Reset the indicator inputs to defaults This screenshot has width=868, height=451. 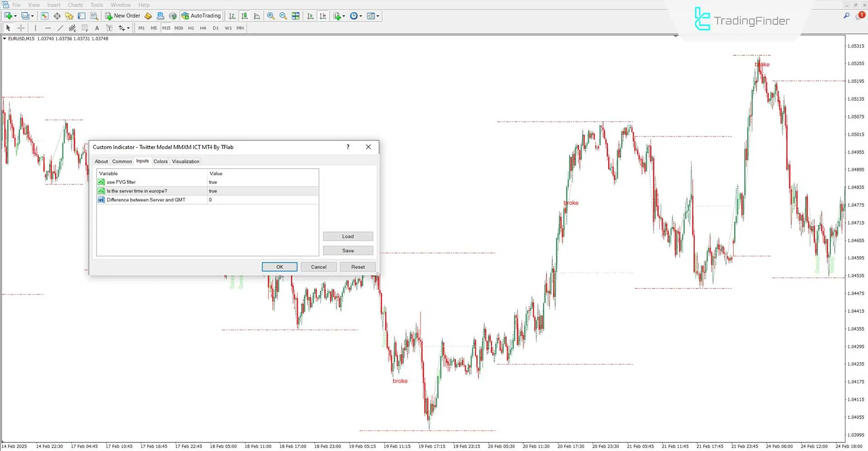[358, 267]
